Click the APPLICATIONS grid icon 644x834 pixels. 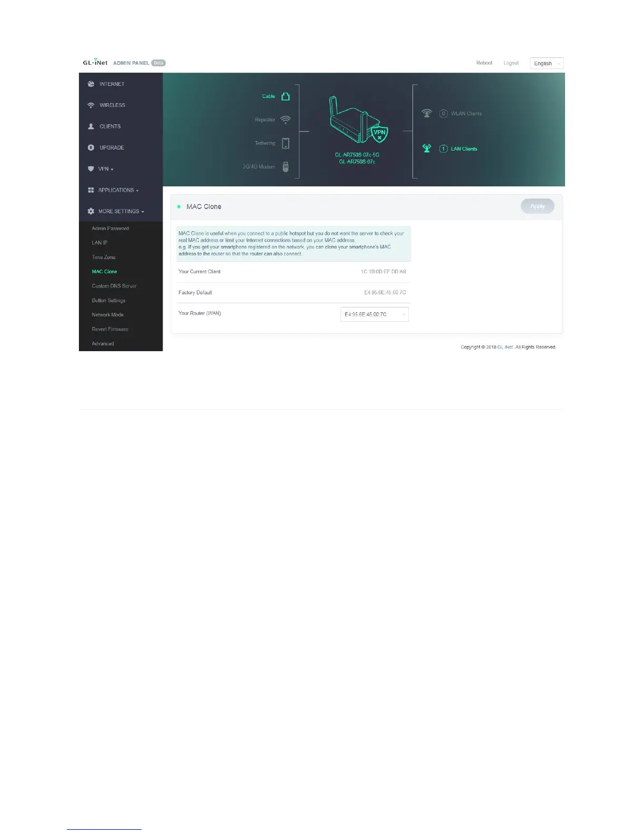click(91, 190)
